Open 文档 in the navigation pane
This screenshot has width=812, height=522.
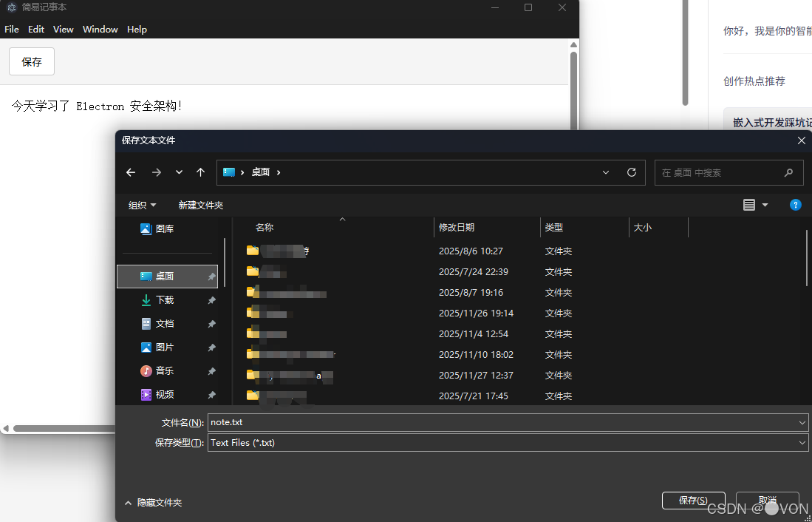pyautogui.click(x=157, y=323)
